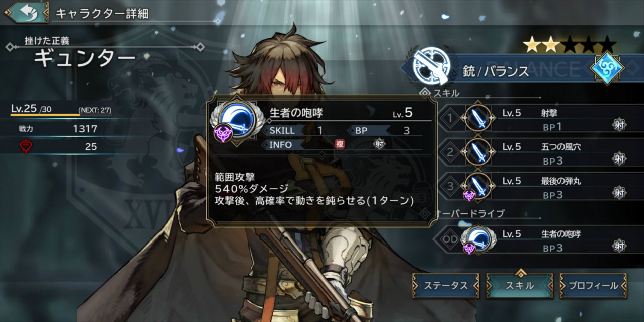The height and width of the screenshot is (322, 644).
Task: Tap the 射 badge in popup INFO row
Action: pos(379,144)
